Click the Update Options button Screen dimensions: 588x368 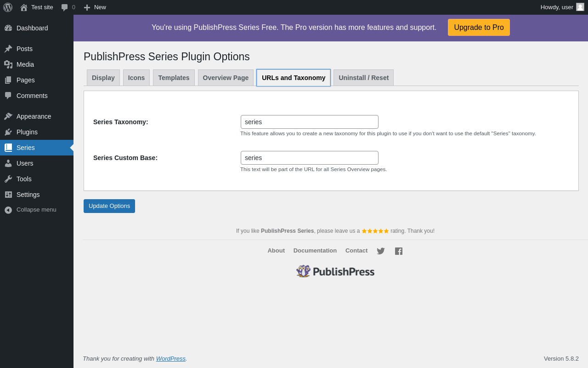(x=109, y=206)
